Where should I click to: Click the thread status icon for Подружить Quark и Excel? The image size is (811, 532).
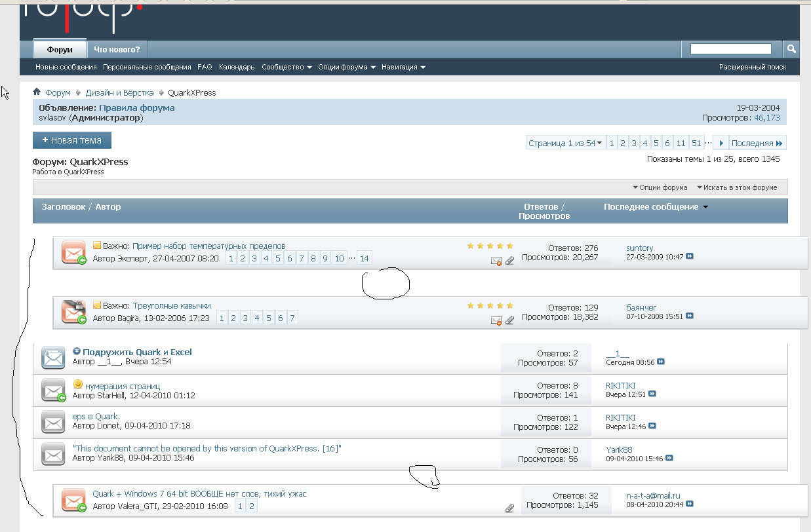(53, 357)
